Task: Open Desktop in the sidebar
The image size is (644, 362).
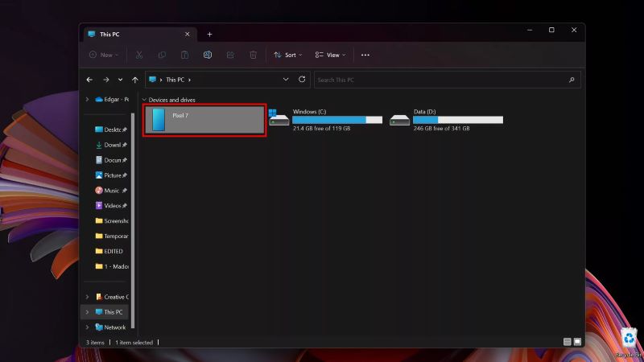Action: pyautogui.click(x=111, y=130)
